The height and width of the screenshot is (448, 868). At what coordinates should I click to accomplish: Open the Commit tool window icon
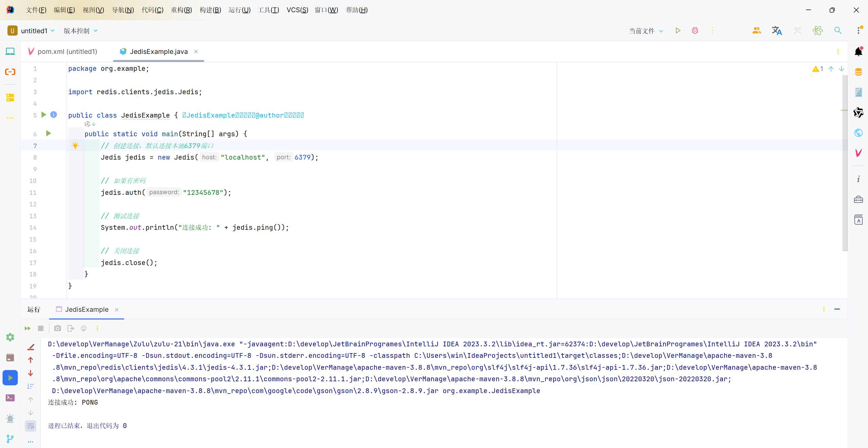pos(10,72)
